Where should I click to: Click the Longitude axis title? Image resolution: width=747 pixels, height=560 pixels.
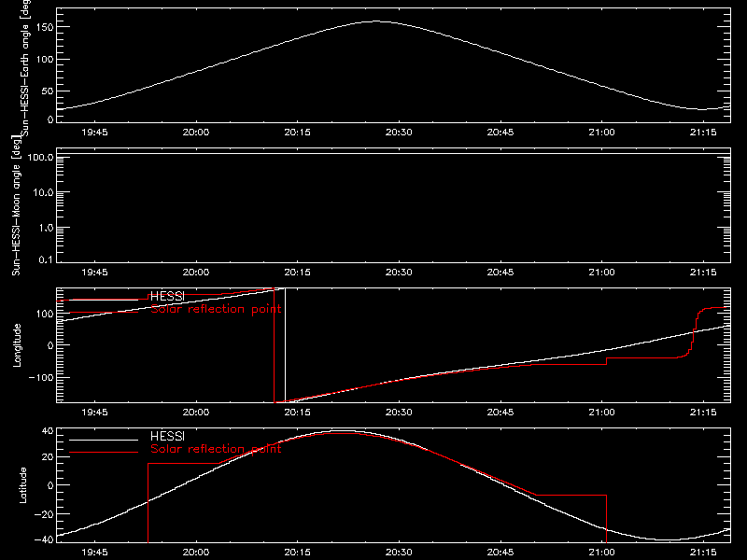17,345
